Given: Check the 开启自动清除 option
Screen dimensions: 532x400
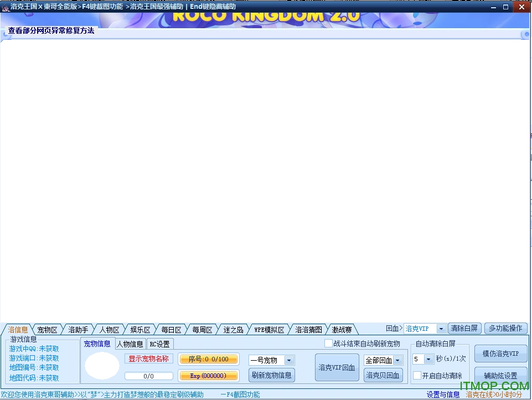Looking at the screenshot, I should click(417, 375).
